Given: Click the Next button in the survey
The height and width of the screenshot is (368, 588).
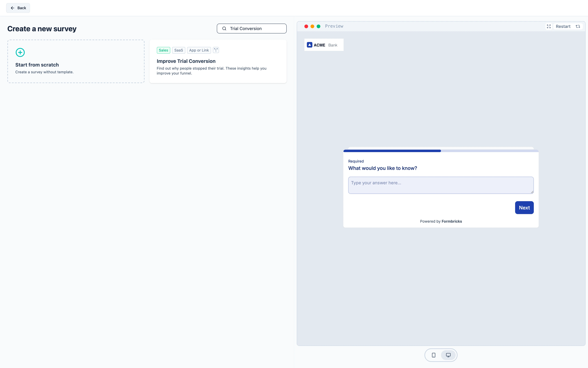Looking at the screenshot, I should coord(524,208).
